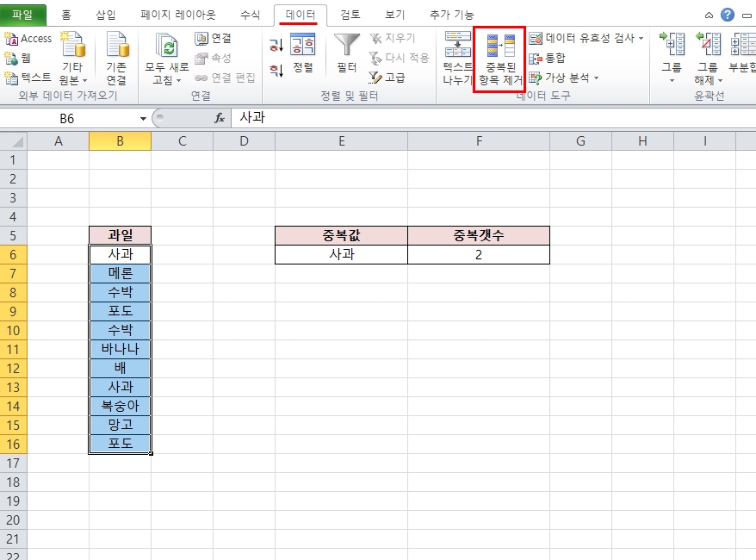Open the 파일 file tab
Viewport: 756px width, 560px height.
pyautogui.click(x=22, y=15)
